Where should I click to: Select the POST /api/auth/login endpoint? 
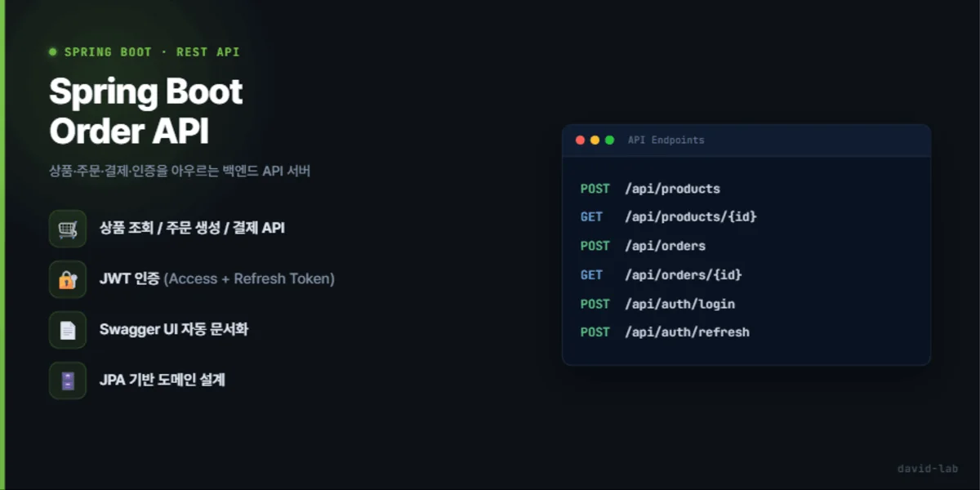pyautogui.click(x=657, y=304)
